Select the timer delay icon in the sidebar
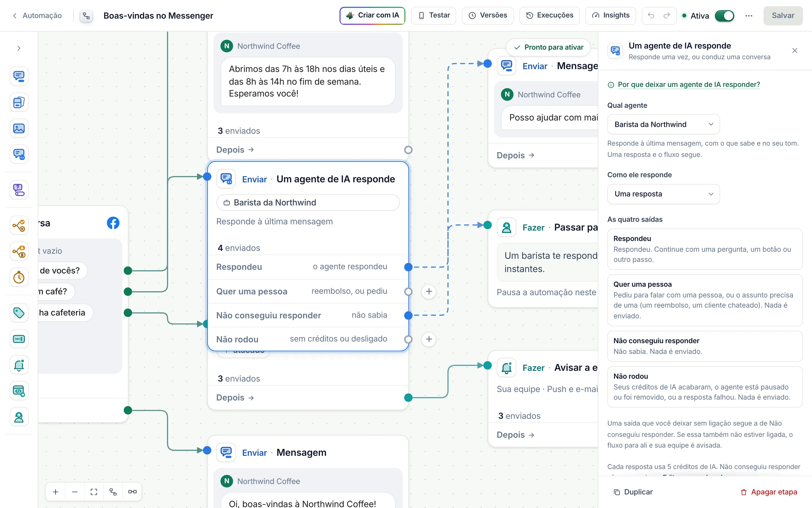This screenshot has height=508, width=812. (19, 277)
